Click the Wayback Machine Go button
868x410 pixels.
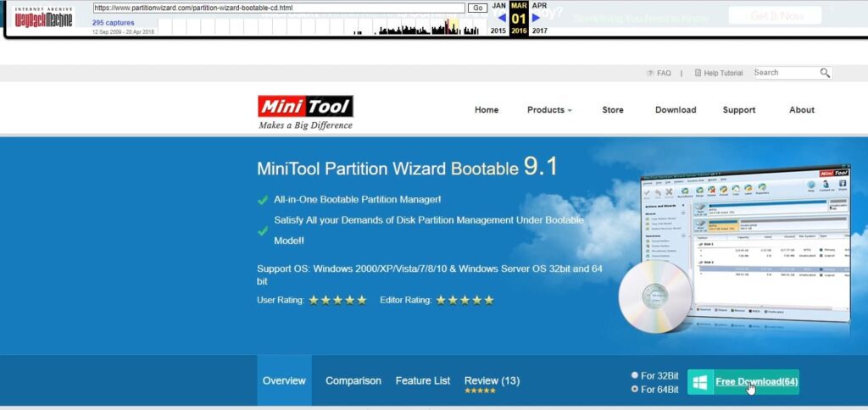477,8
